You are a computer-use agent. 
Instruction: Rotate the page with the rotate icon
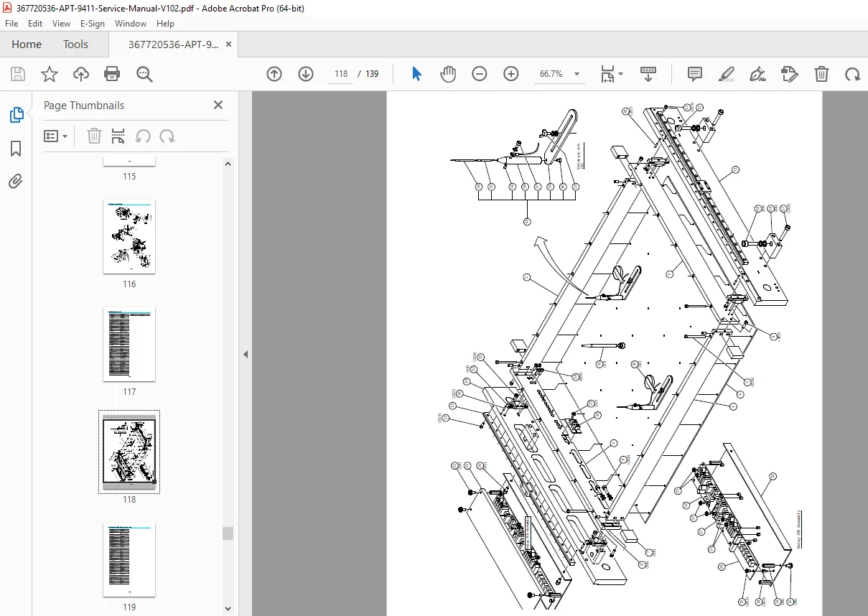[x=852, y=74]
